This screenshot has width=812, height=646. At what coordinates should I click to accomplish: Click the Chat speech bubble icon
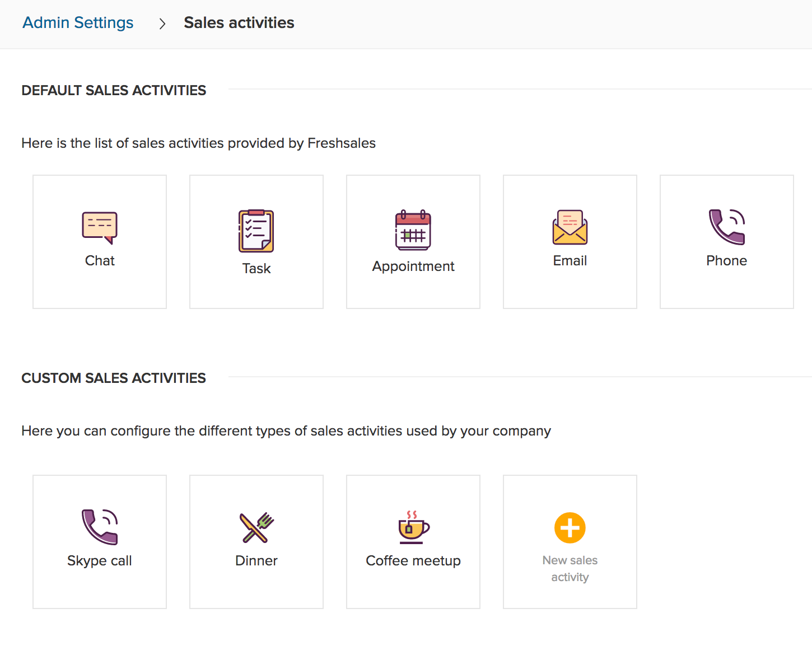tap(100, 228)
